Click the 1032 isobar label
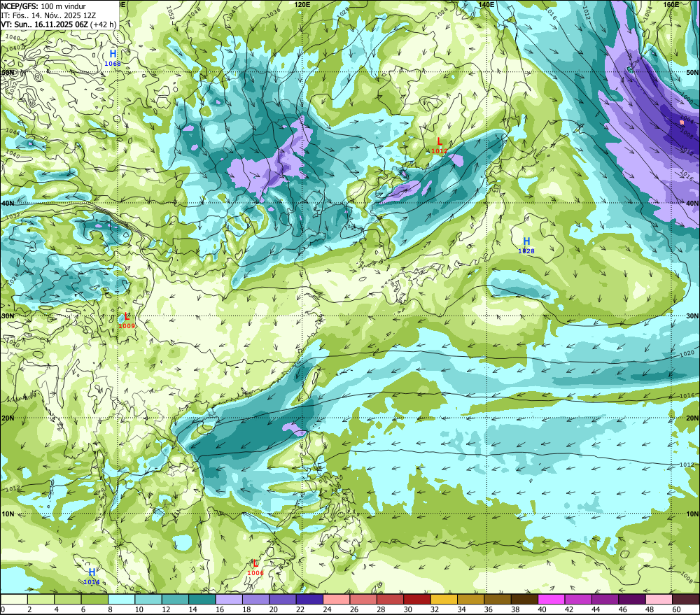 (x=13, y=215)
